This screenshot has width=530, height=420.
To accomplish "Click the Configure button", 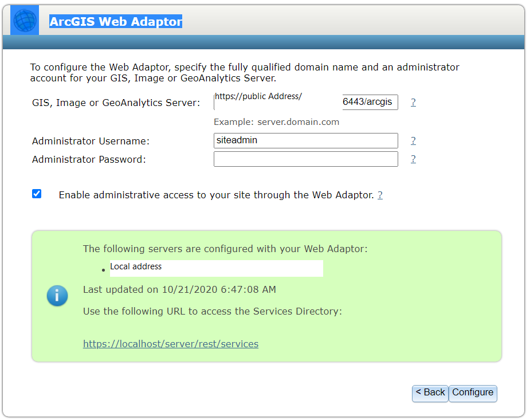I will pos(472,394).
